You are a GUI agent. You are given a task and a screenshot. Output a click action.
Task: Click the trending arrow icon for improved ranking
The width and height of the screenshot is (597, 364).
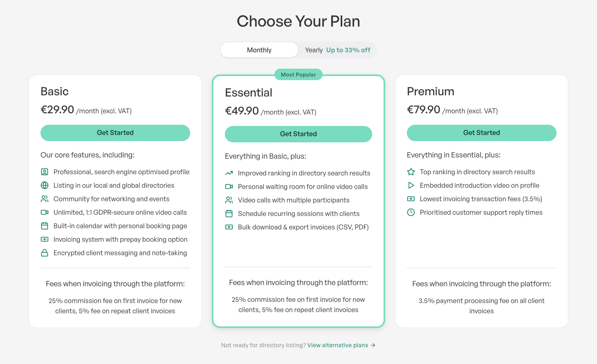pos(229,173)
